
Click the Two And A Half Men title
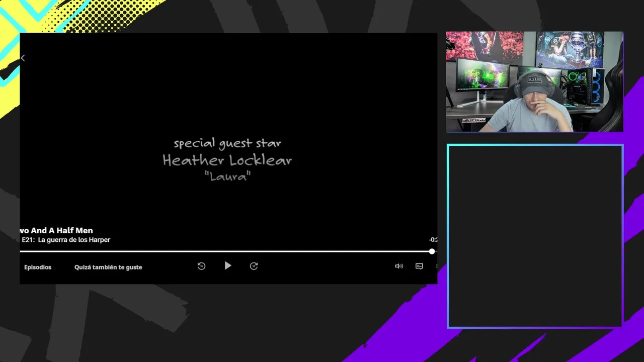tap(56, 230)
